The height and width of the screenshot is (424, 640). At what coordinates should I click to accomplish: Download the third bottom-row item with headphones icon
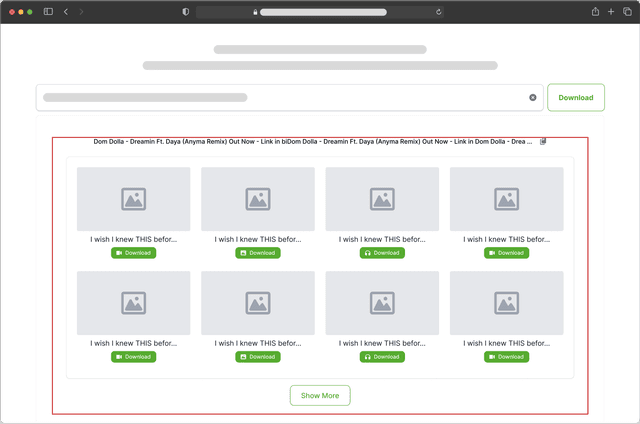(x=382, y=357)
